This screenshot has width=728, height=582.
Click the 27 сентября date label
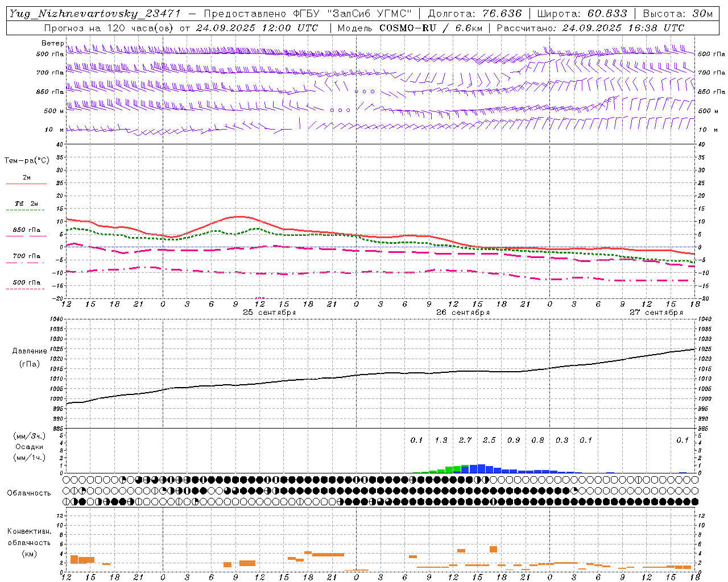tap(656, 313)
